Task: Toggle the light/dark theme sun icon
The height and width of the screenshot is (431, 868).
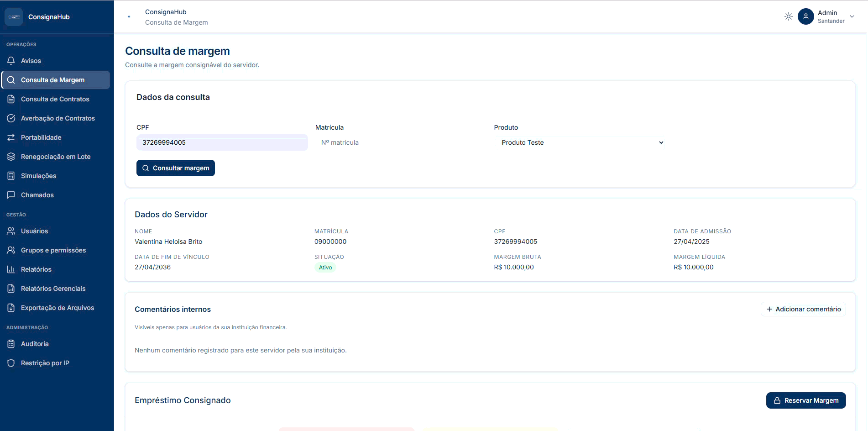Action: click(789, 16)
